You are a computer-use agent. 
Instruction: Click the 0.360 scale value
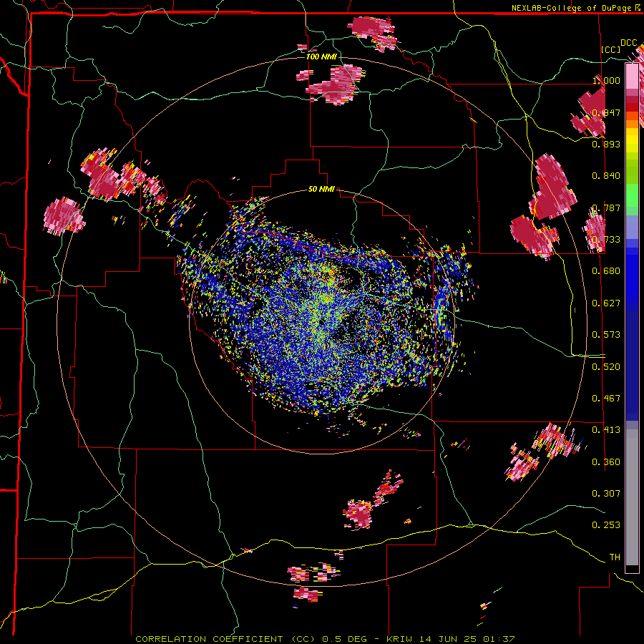point(606,462)
